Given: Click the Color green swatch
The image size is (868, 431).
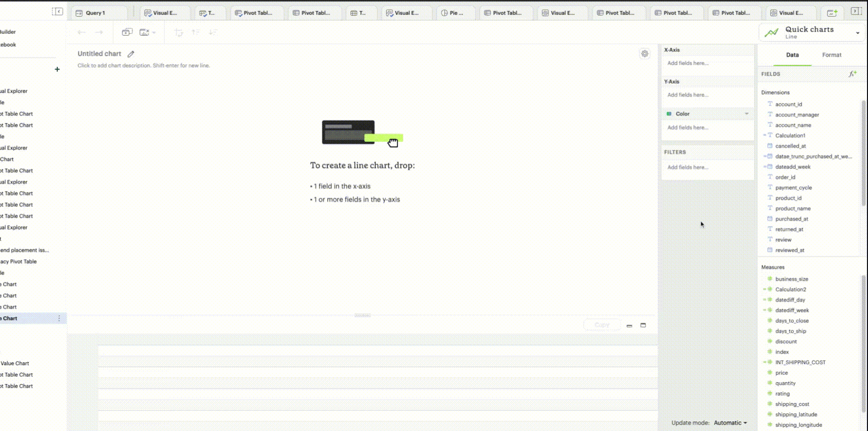Looking at the screenshot, I should [x=669, y=114].
